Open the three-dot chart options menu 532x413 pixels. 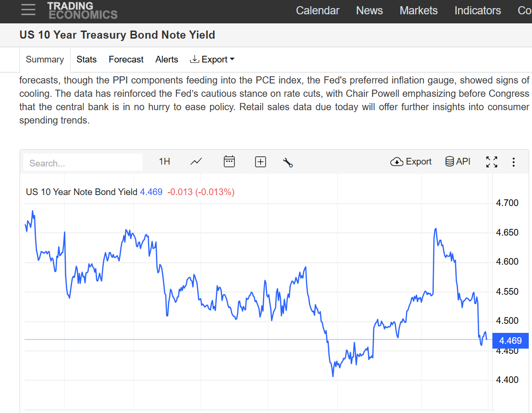pyautogui.click(x=513, y=162)
